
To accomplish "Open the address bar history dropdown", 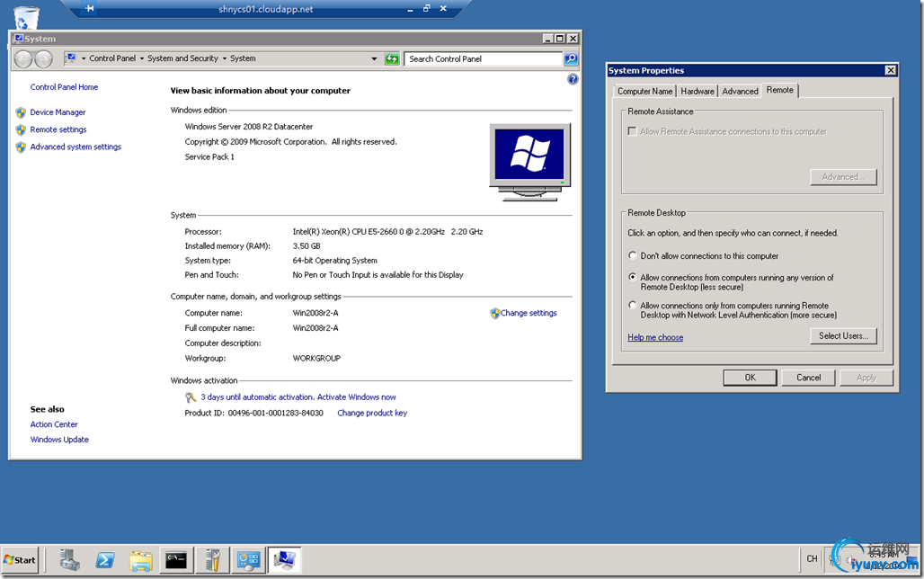I will (374, 59).
